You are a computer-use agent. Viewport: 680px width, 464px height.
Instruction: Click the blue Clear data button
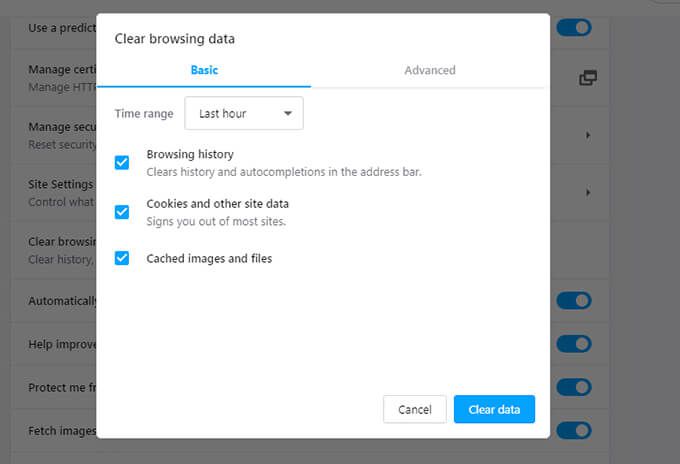pos(494,409)
